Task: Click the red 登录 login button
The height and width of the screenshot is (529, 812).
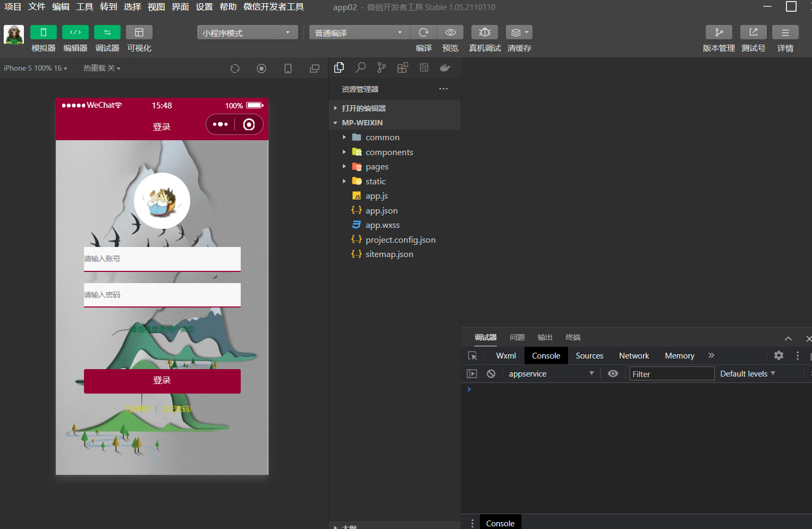Action: tap(162, 381)
